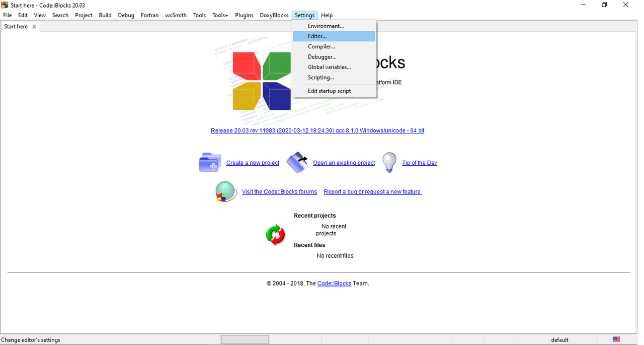The image size is (644, 345).
Task: Click the green red recycle arrows icon
Action: [x=275, y=235]
